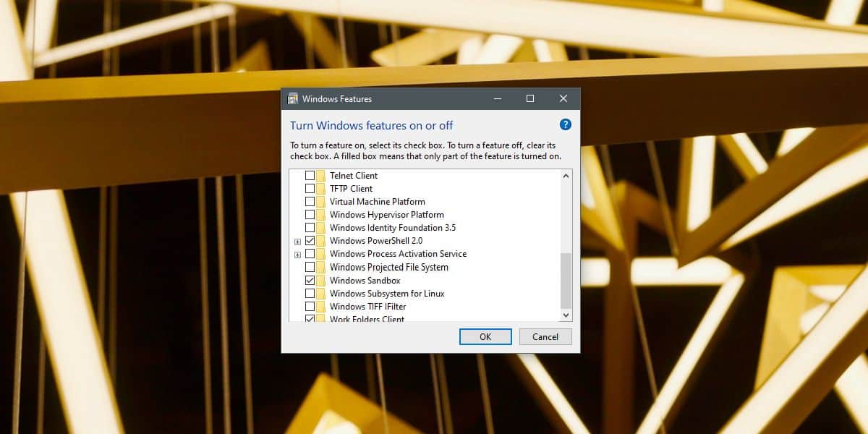Confirm changes with the OK button
The height and width of the screenshot is (434, 868).
(x=485, y=336)
